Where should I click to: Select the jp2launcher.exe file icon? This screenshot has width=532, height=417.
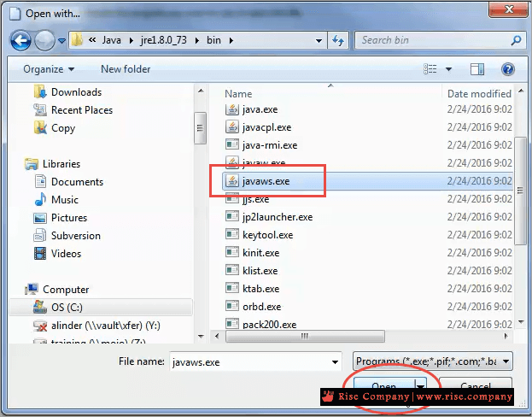(x=232, y=216)
